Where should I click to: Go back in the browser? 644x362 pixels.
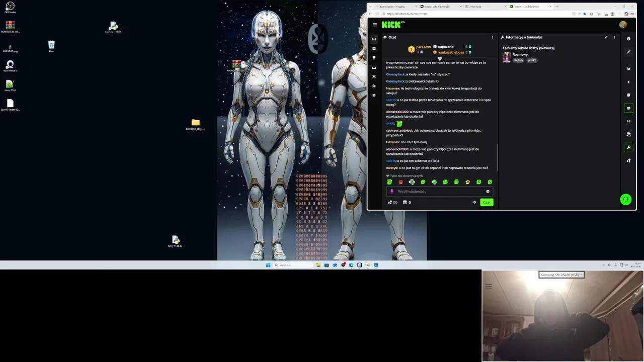371,14
